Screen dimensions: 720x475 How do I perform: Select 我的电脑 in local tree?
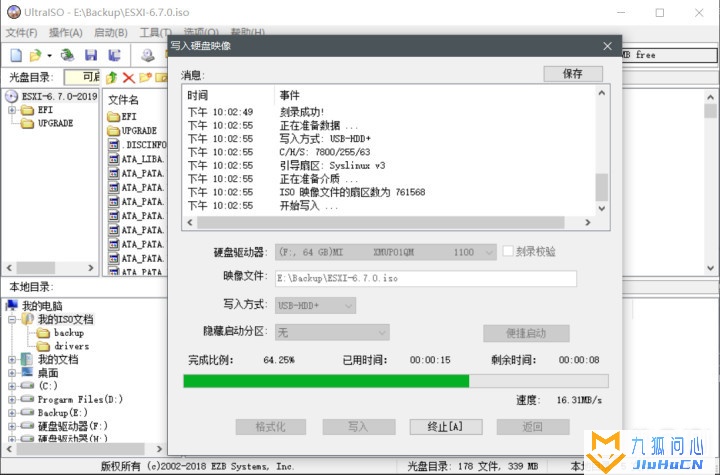(x=42, y=306)
